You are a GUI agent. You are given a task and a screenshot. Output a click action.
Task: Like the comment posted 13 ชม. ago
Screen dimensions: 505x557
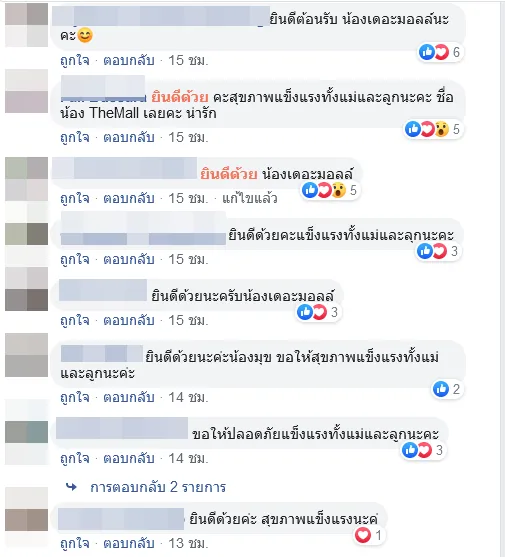75,544
